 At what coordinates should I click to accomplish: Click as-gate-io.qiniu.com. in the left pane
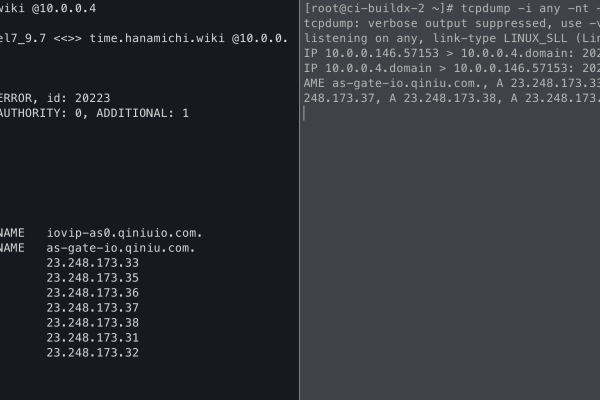click(121, 247)
